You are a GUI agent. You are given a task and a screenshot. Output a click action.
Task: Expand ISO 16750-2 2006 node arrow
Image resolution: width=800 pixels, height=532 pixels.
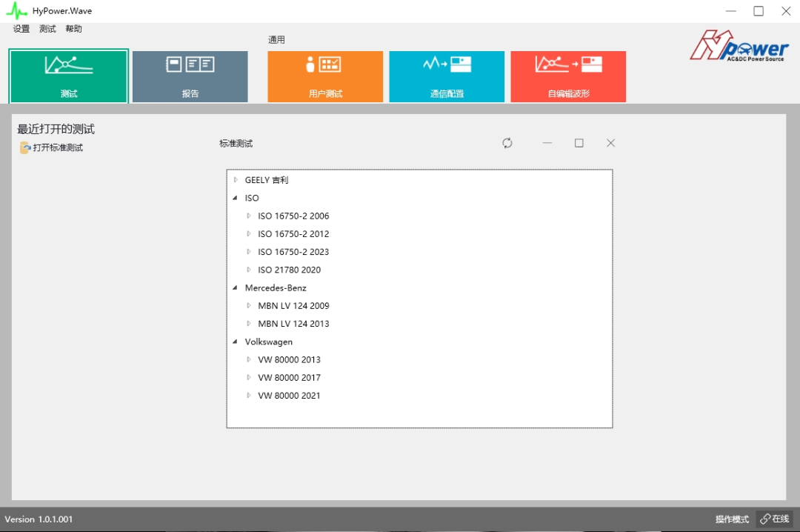pyautogui.click(x=249, y=216)
